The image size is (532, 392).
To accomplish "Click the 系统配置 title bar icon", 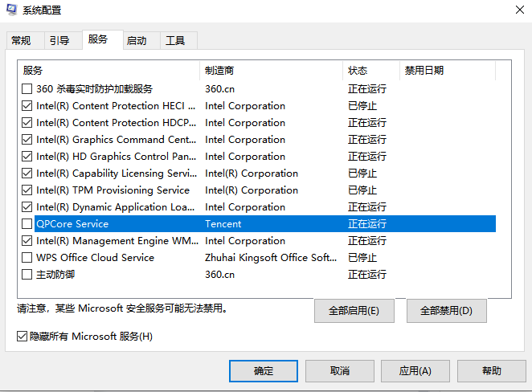I will pyautogui.click(x=12, y=10).
